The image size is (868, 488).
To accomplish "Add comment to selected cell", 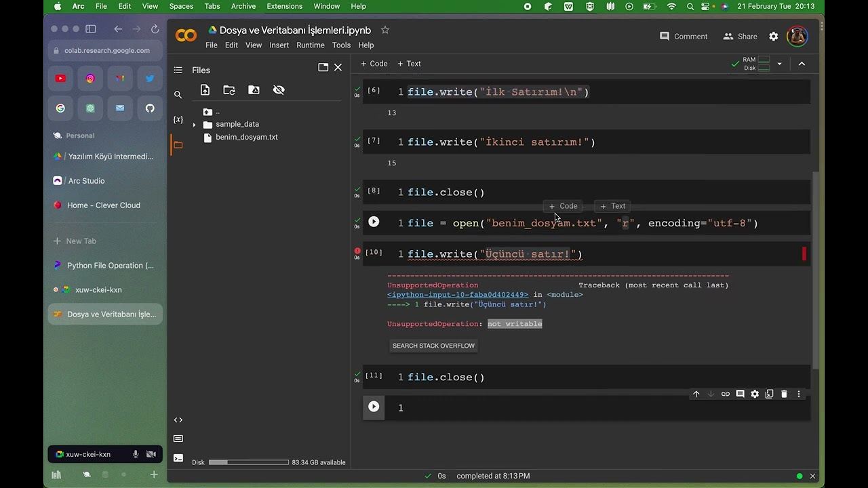I will coord(740,394).
